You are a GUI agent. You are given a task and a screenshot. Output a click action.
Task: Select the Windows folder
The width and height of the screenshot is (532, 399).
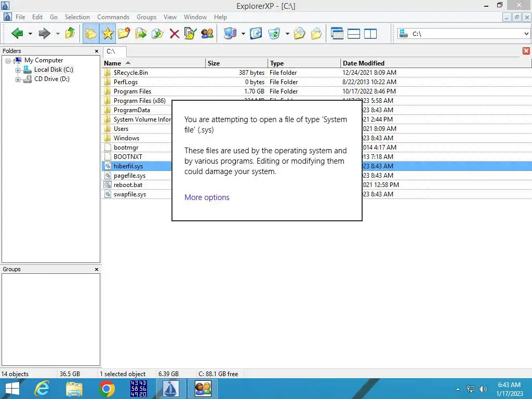click(x=126, y=138)
